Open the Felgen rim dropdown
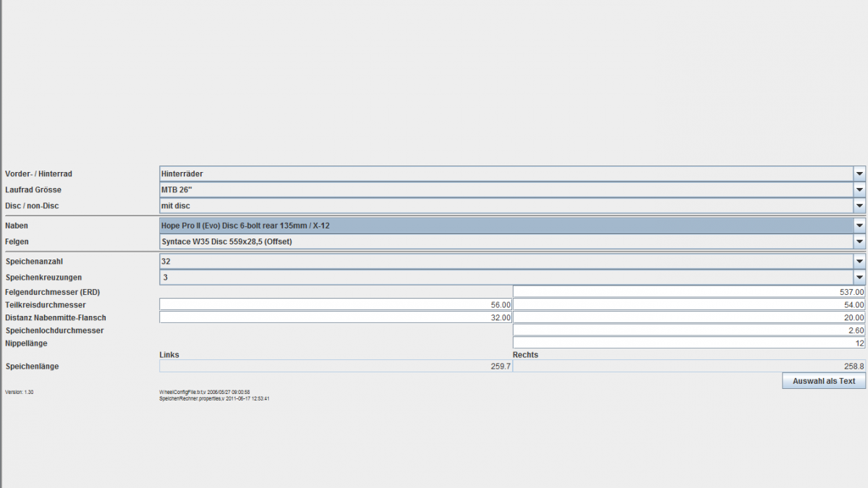 (x=859, y=241)
